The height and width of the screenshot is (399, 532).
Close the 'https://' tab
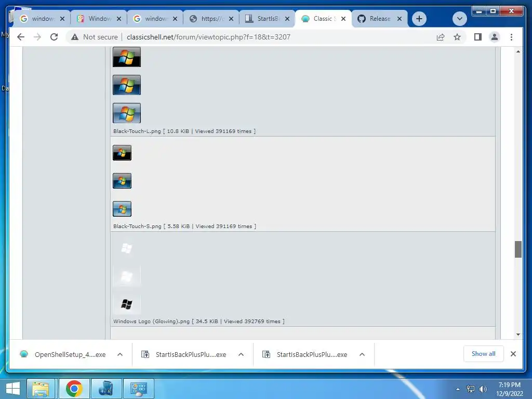[231, 19]
